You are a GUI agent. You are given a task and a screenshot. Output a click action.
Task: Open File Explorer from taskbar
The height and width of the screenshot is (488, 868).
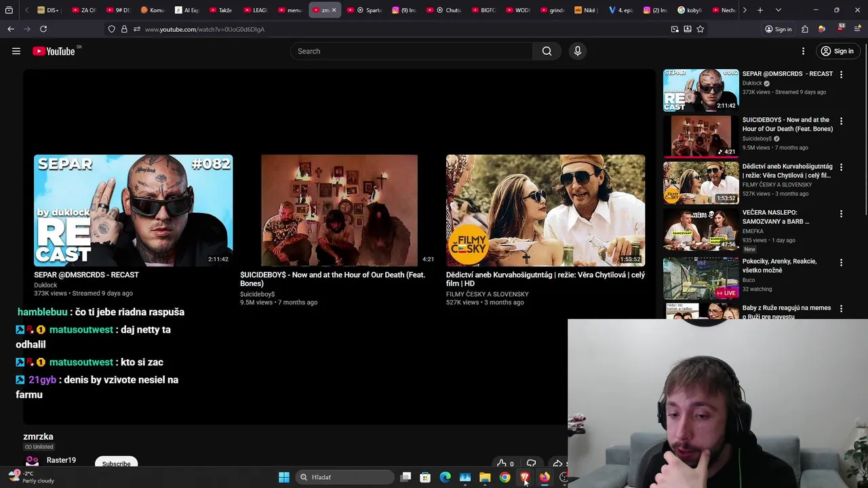(485, 477)
